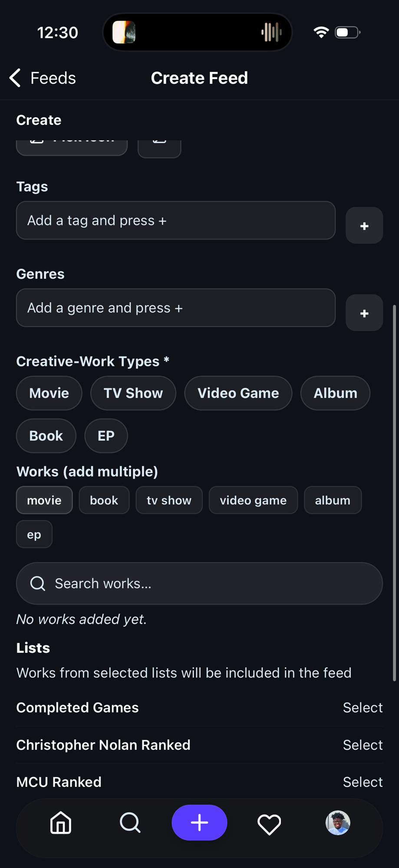Toggle the Movie creative-work type chip

(49, 393)
